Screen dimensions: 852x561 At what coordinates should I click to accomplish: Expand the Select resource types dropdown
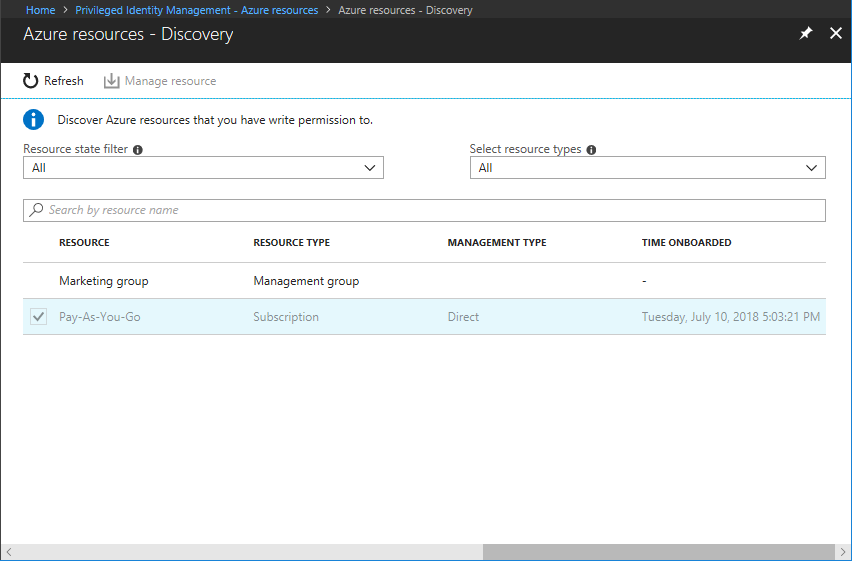(647, 168)
